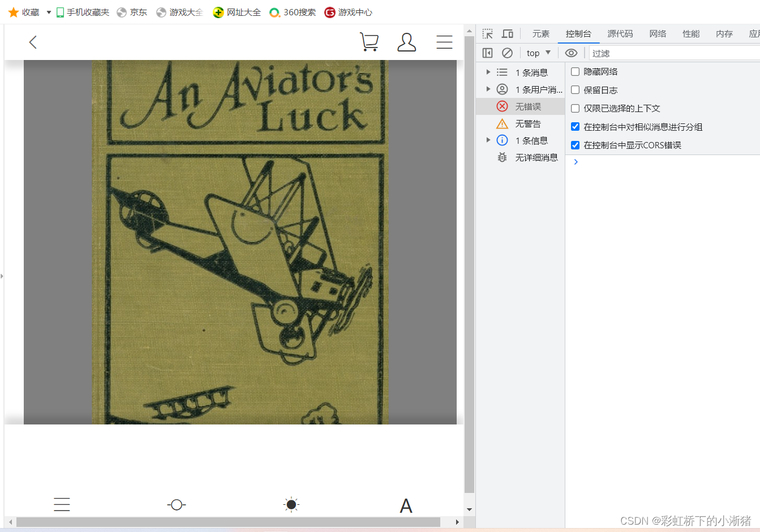The width and height of the screenshot is (760, 532).
Task: Open font size 'A' icon in bottom bar
Action: pos(406,505)
